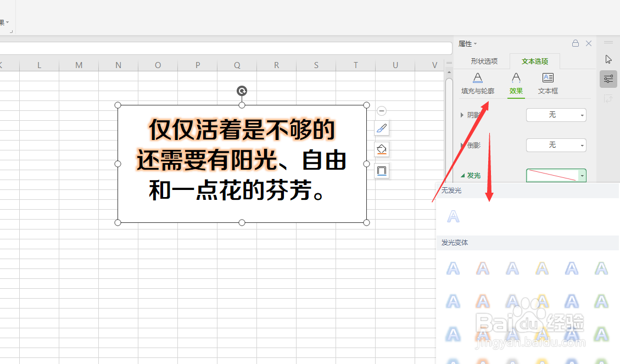Expand the 倒影 reflection section
This screenshot has height=364, width=620.
pos(473,145)
